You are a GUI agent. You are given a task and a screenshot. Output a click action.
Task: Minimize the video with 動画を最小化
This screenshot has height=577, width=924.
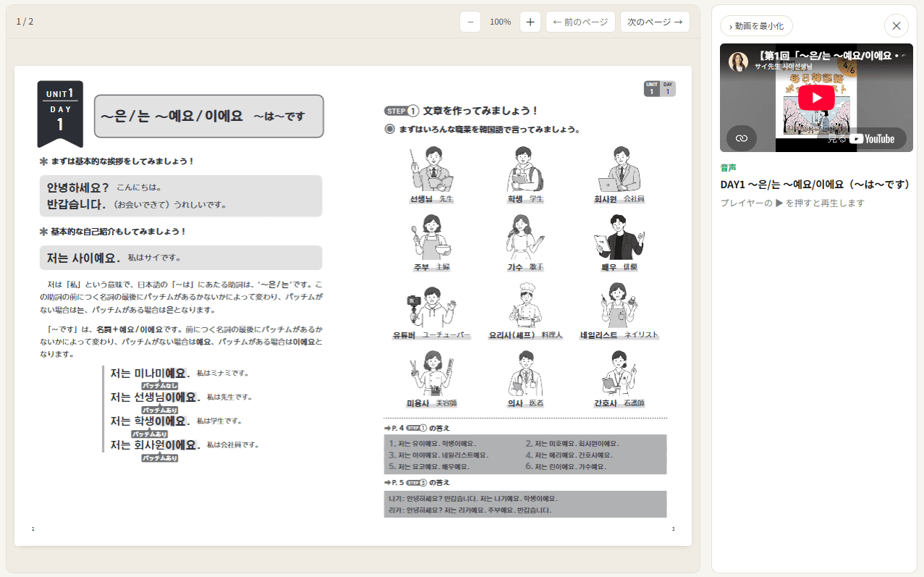click(x=756, y=26)
